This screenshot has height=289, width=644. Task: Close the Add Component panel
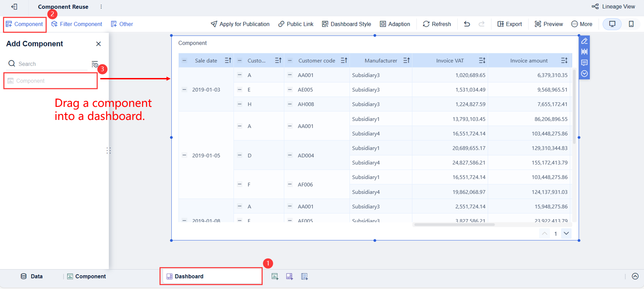[98, 44]
